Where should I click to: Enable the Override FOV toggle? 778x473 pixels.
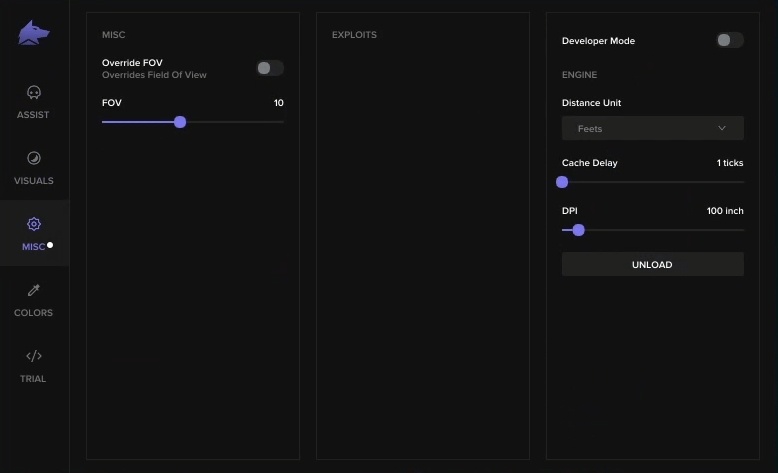[269, 68]
